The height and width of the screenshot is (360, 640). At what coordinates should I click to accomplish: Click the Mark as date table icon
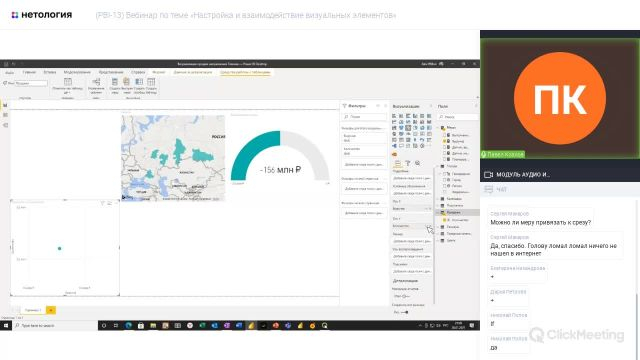click(x=68, y=82)
